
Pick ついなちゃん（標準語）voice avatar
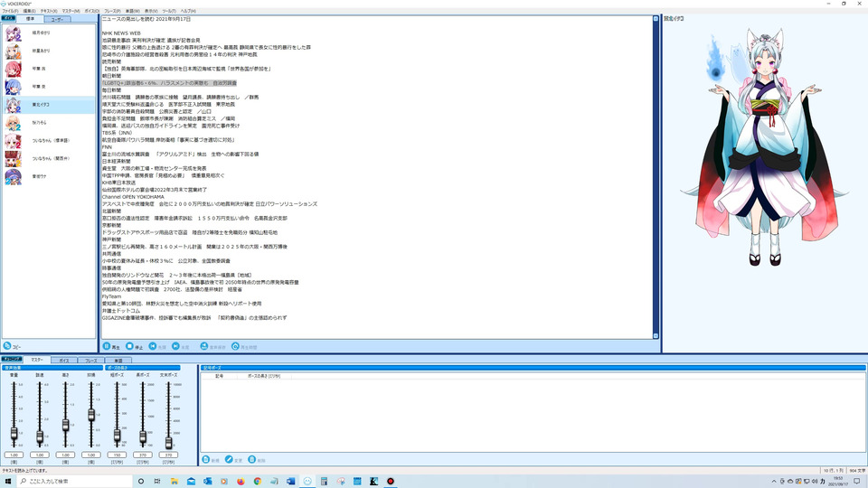coord(14,141)
